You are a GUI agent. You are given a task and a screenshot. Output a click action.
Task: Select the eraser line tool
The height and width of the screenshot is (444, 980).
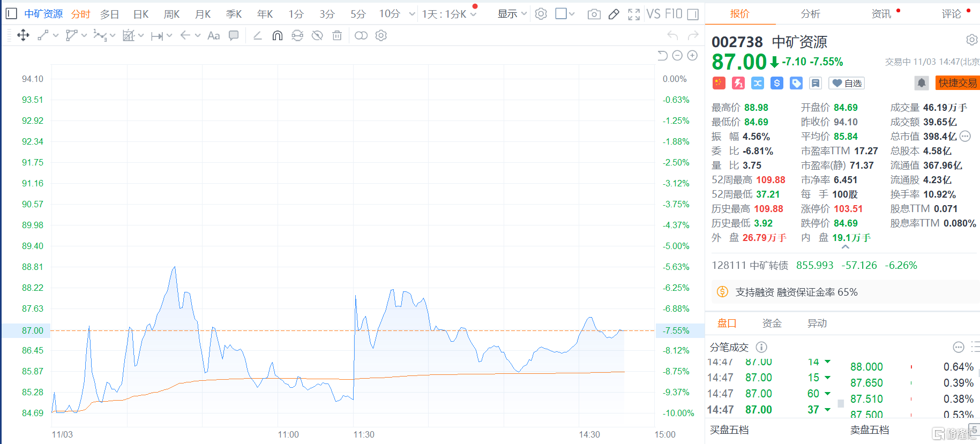pyautogui.click(x=257, y=36)
